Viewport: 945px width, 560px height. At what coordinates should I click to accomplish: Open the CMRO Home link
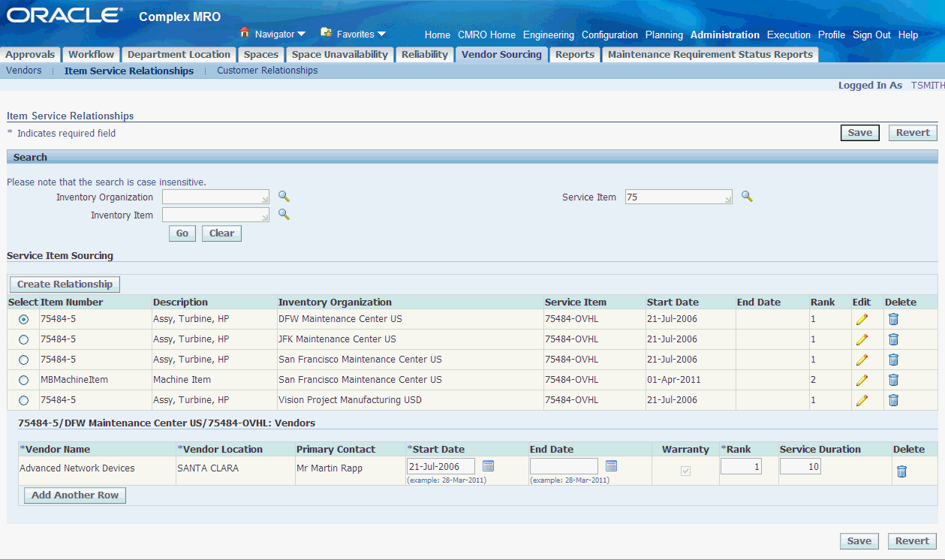486,35
